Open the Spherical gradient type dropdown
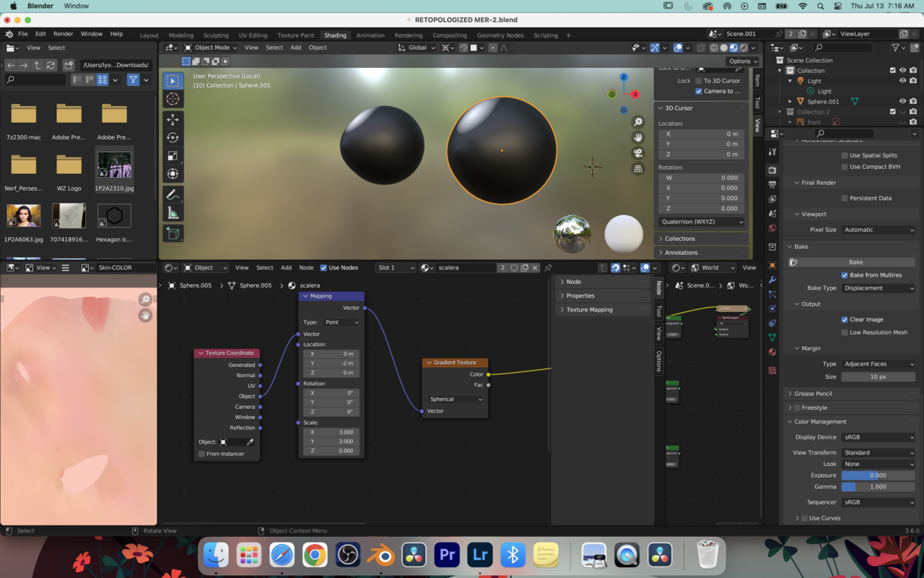 (456, 399)
